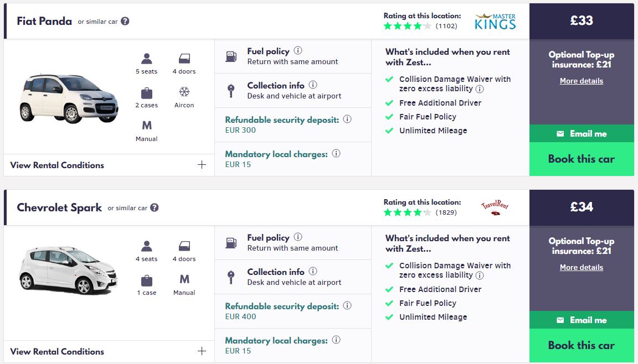Click the help icon next to Fiat Panda
The image size is (638, 364).
click(x=125, y=22)
